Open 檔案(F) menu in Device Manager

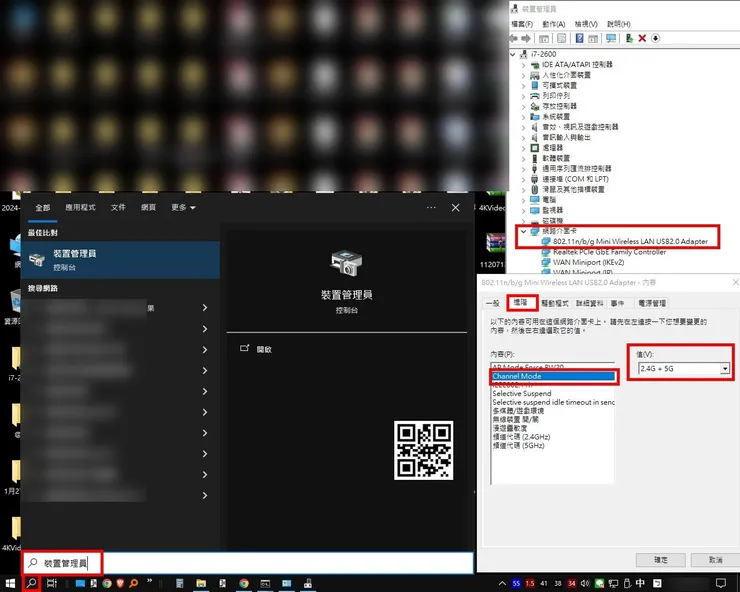(x=521, y=24)
